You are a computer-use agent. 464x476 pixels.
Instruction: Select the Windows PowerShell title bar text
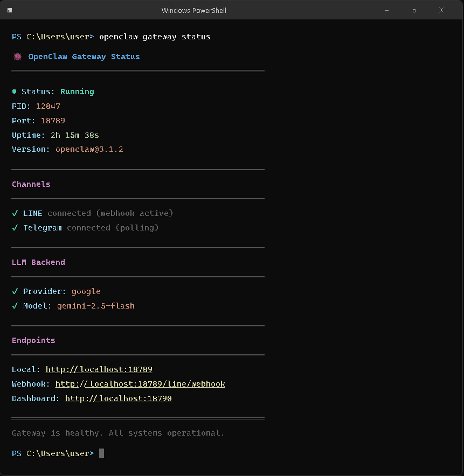(x=193, y=10)
